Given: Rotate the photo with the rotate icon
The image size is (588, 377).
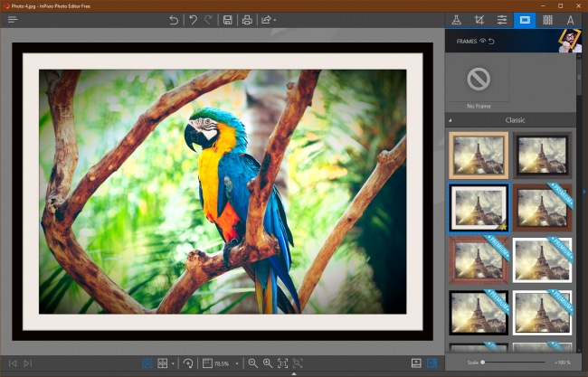Looking at the screenshot, I should [x=188, y=363].
